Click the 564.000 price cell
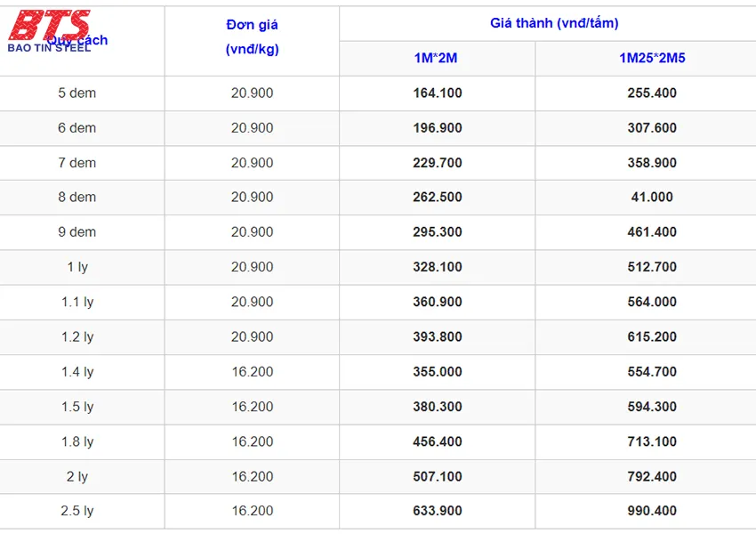This screenshot has height=534, width=756. (x=652, y=302)
